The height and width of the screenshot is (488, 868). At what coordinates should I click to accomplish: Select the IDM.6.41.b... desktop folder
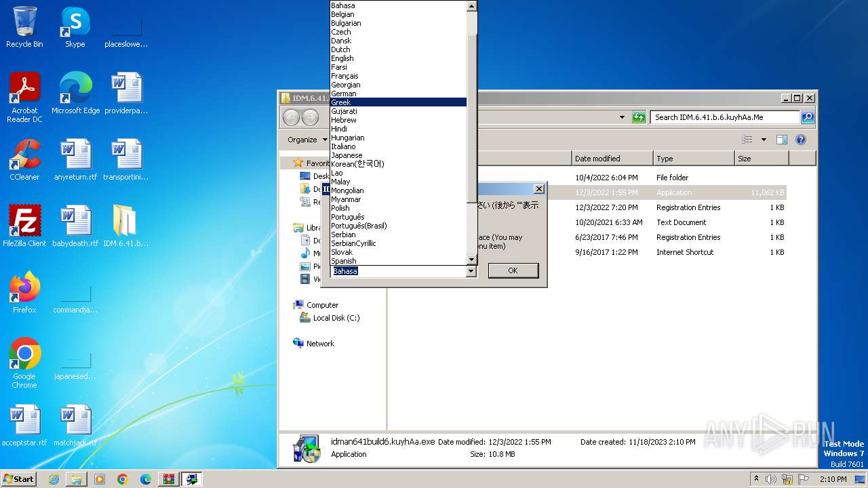pos(126,226)
